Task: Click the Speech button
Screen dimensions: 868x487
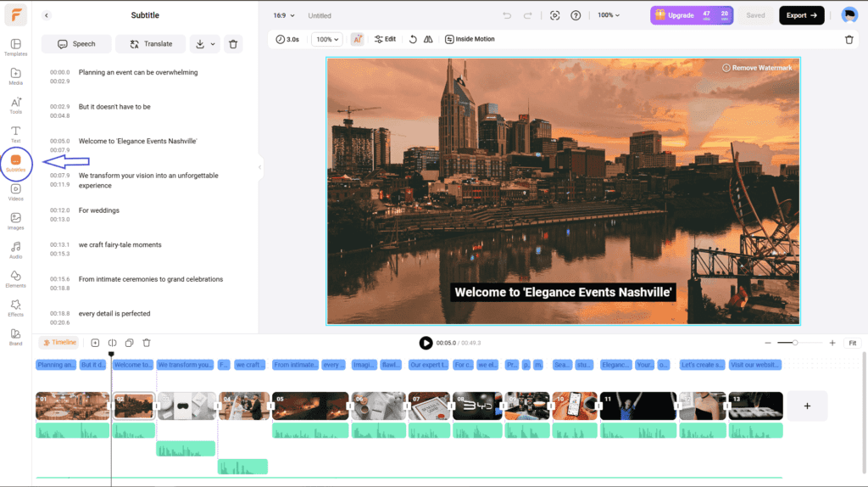Action: click(76, 44)
